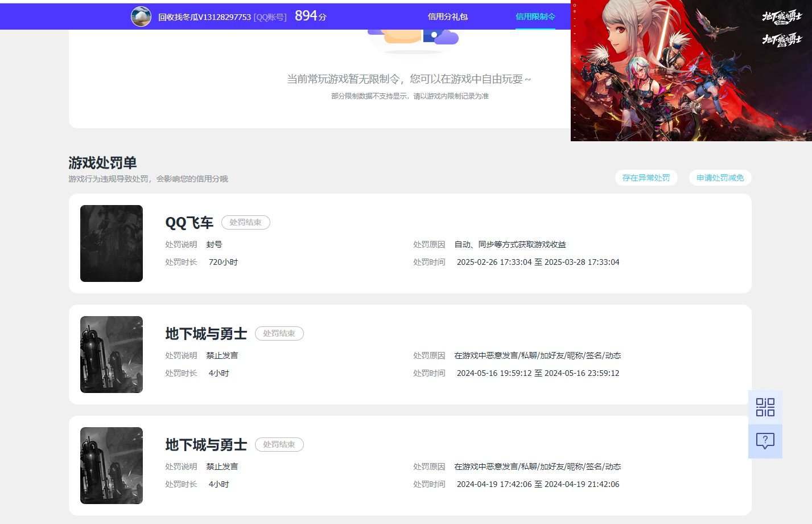812x524 pixels.
Task: Click the user avatar in header
Action: [x=141, y=17]
